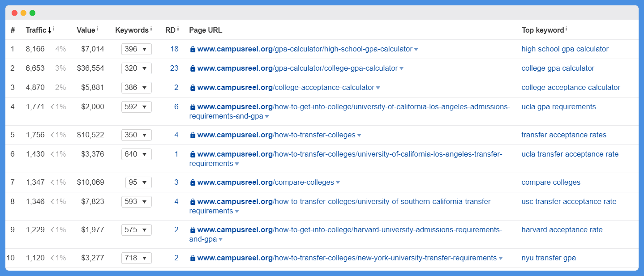Click the lock icon on college-acceptance-calculator row
The width and height of the screenshot is (644, 276).
tap(193, 88)
